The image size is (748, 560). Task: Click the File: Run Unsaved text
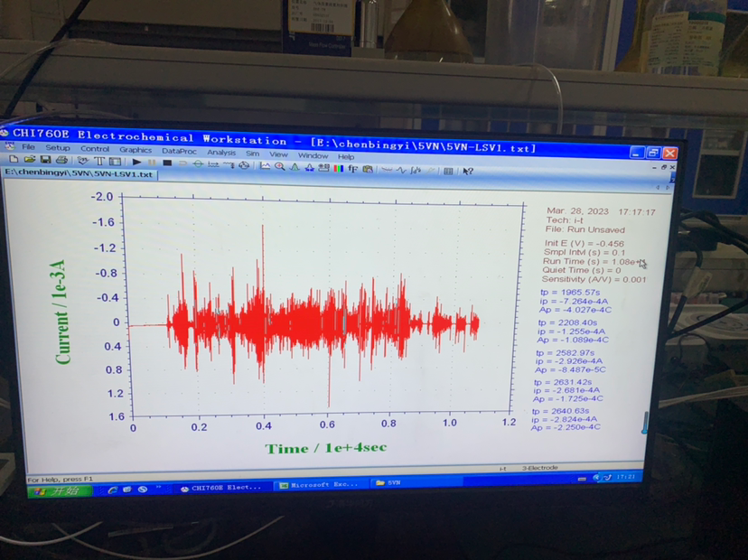tap(585, 229)
